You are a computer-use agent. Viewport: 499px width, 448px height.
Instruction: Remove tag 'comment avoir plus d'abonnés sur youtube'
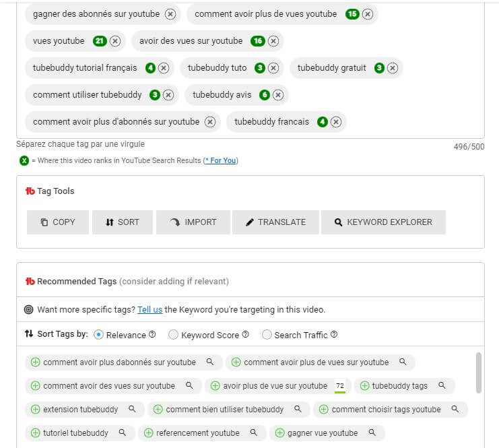pos(209,122)
